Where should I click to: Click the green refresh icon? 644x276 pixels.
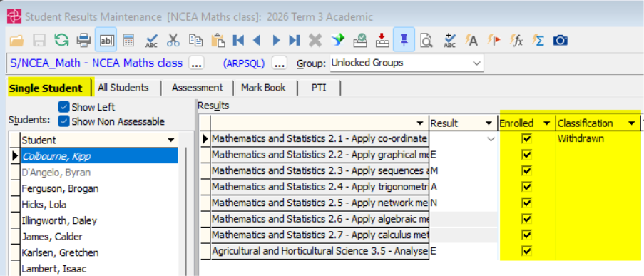tap(61, 40)
